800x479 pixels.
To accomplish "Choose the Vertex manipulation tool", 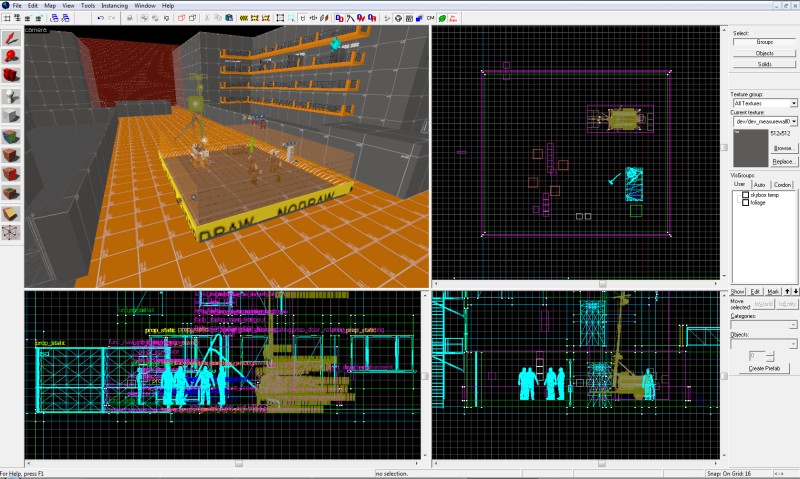I will [11, 232].
